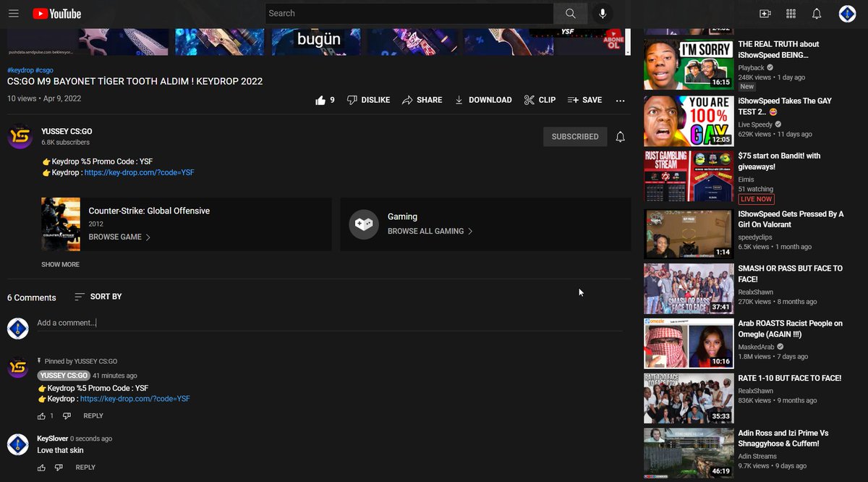Open KeySlover commenter avatar
The image size is (868, 482).
[x=17, y=444]
